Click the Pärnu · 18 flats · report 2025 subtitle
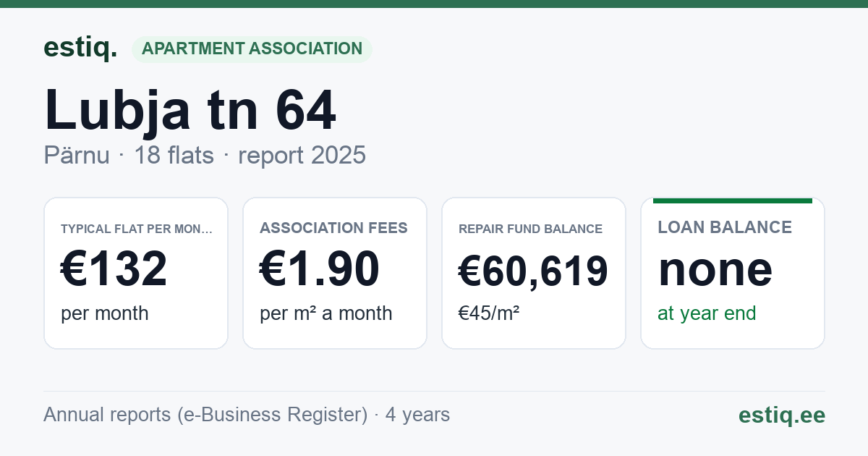 click(x=205, y=156)
